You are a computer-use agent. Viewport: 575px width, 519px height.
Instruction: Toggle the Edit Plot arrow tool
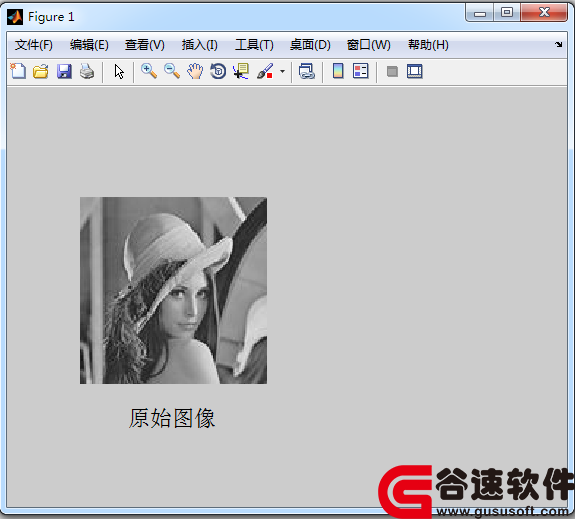(119, 71)
